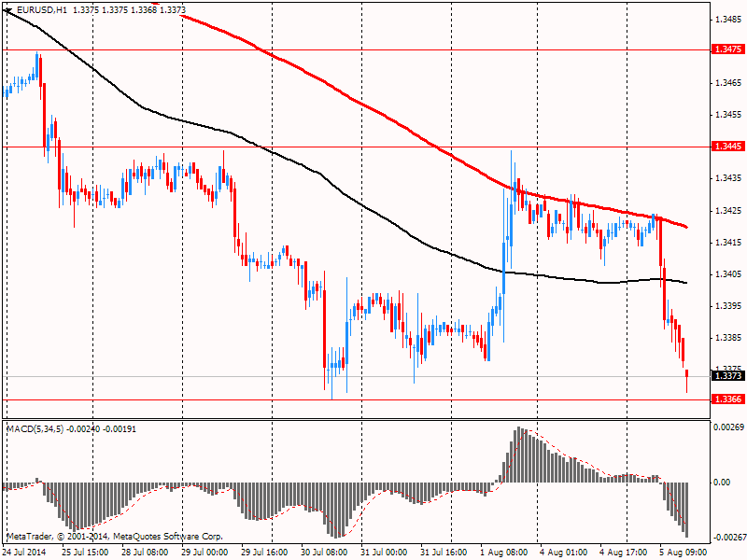Click the black 1.3373 current price tag
This screenshot has height=560, width=747.
pos(727,376)
